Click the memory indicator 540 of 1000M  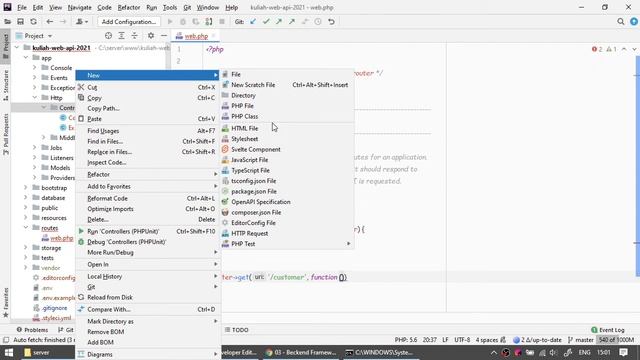tap(616, 340)
